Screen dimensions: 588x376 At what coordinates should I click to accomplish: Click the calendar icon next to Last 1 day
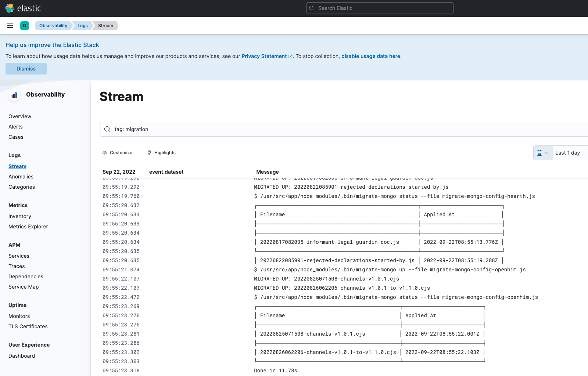pos(540,152)
